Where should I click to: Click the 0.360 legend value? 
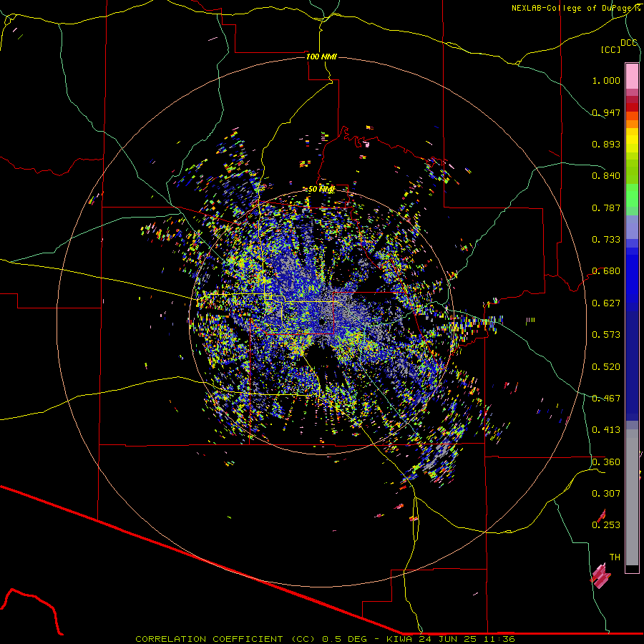pyautogui.click(x=606, y=462)
